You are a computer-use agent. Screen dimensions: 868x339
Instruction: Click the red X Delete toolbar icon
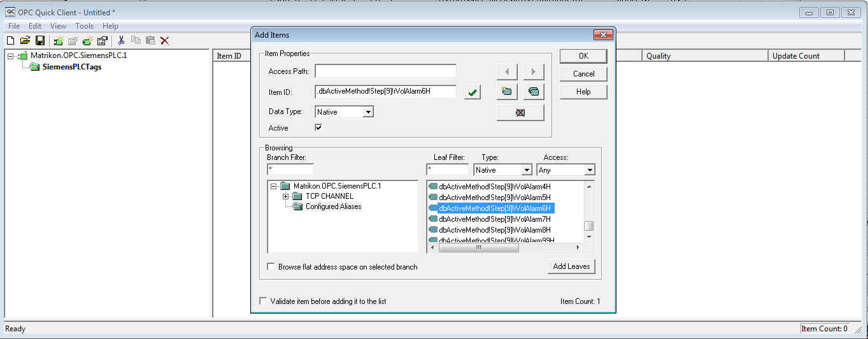click(x=164, y=41)
